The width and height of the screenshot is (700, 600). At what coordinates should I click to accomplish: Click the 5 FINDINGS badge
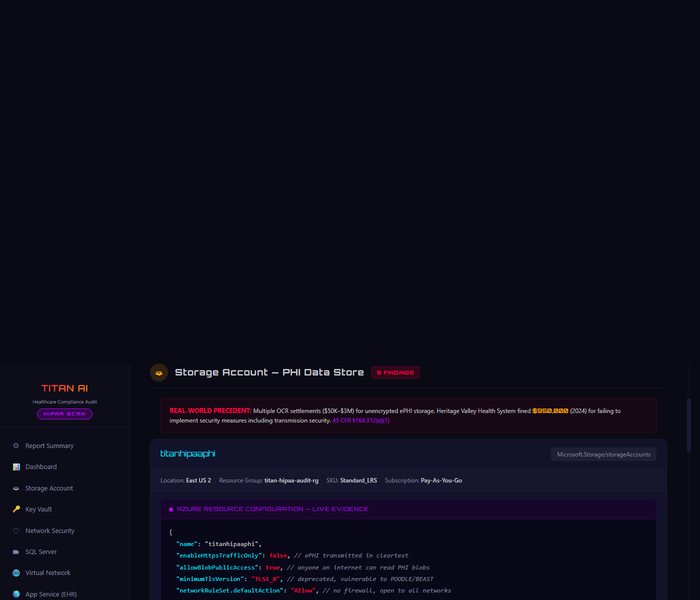(395, 372)
